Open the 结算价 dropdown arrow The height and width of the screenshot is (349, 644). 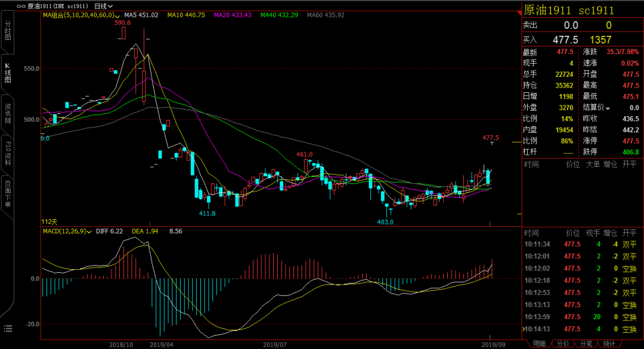pyautogui.click(x=608, y=108)
